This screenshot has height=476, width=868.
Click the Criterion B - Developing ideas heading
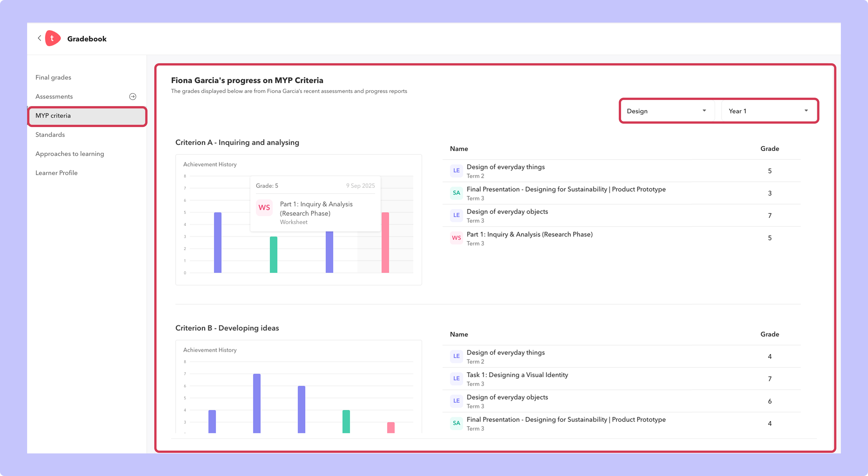point(227,328)
